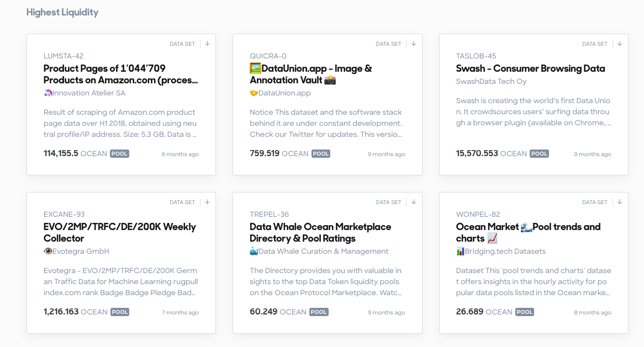This screenshot has height=347, width=644.
Task: Click the download arrow on the QUICRA-0 card
Action: coord(413,44)
